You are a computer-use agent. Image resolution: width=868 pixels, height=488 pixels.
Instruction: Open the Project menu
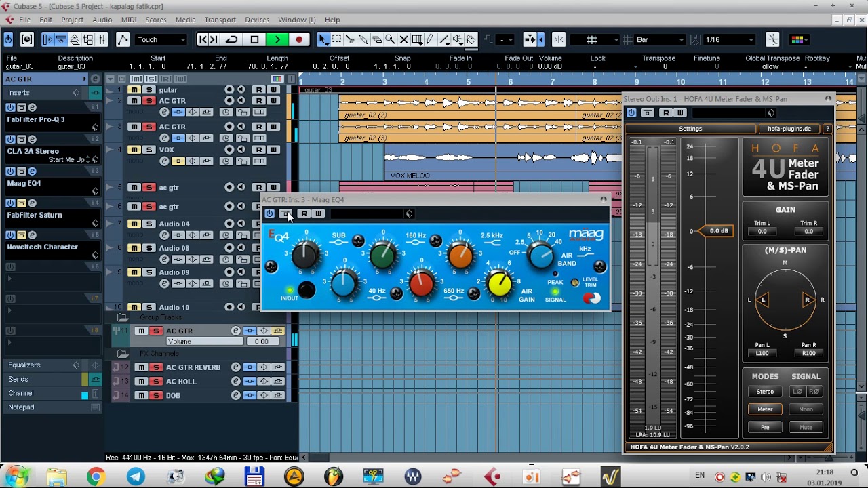pos(73,20)
